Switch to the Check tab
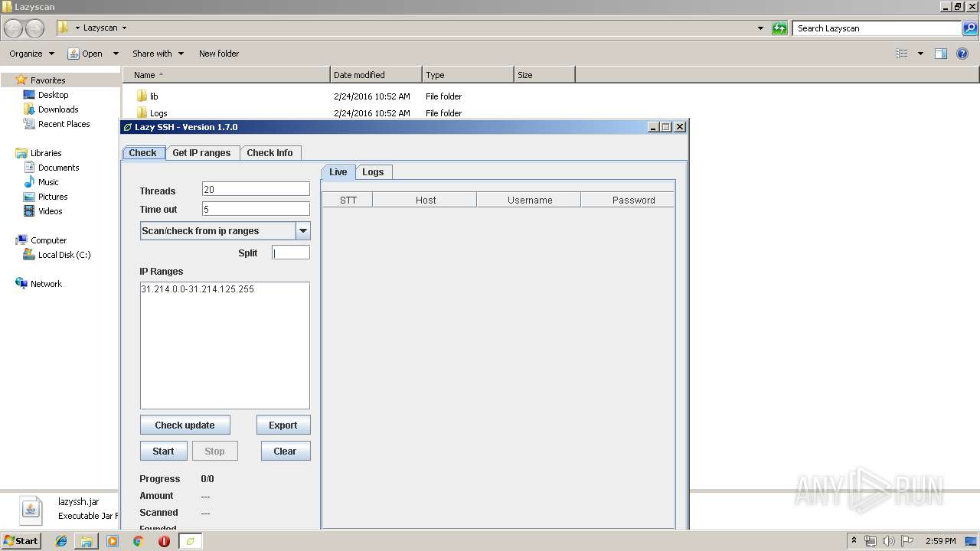980x551 pixels. click(142, 153)
